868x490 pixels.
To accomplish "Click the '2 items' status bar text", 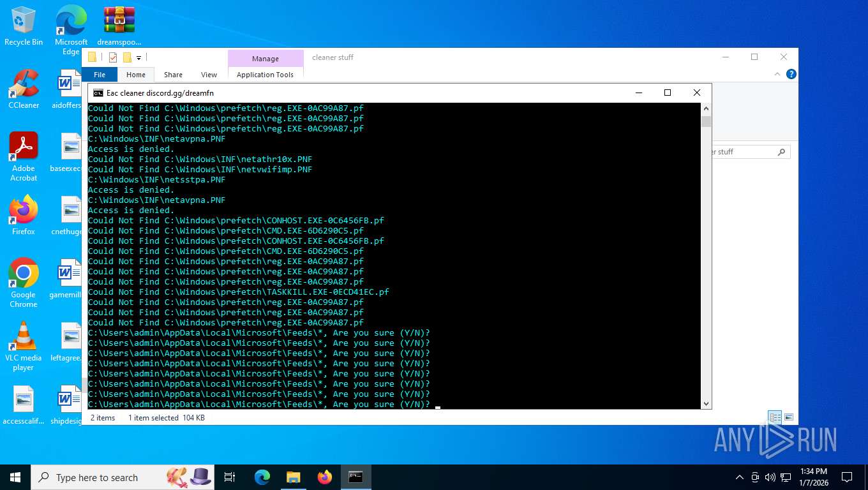I will pos(103,418).
